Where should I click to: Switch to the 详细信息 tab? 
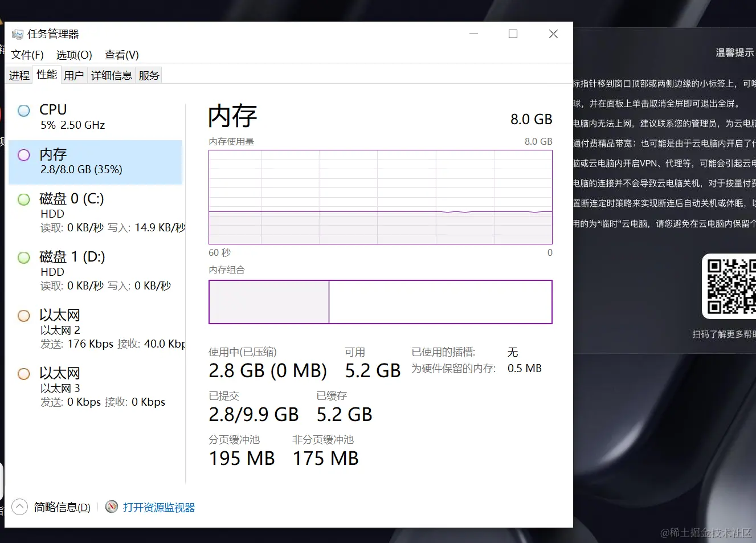tap(112, 75)
